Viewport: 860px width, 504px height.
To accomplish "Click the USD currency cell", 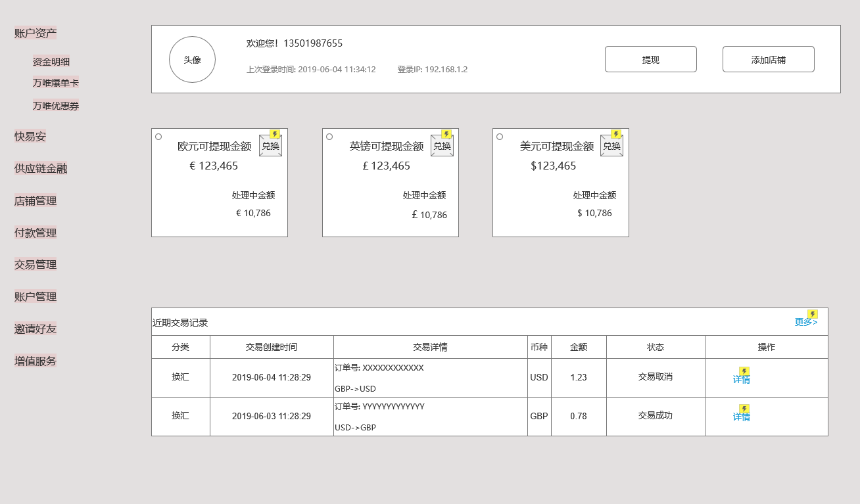I will click(539, 378).
